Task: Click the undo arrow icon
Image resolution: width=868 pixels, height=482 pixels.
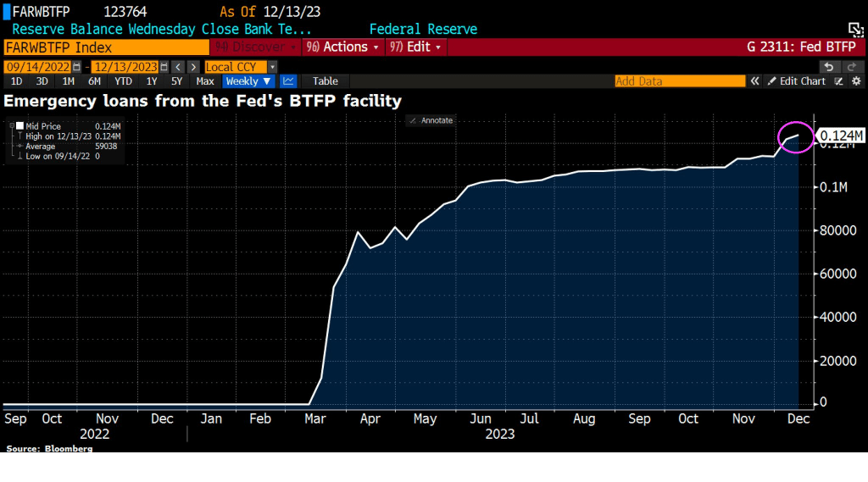Action: [829, 66]
